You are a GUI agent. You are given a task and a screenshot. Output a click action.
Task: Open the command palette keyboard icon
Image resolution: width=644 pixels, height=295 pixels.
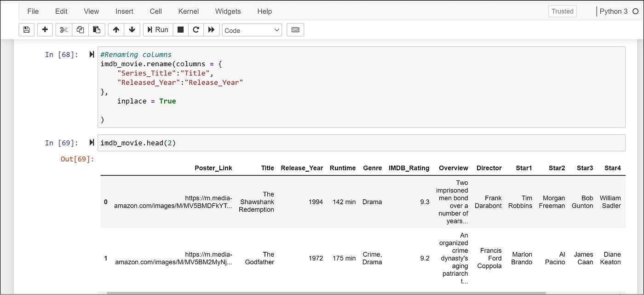tap(295, 29)
